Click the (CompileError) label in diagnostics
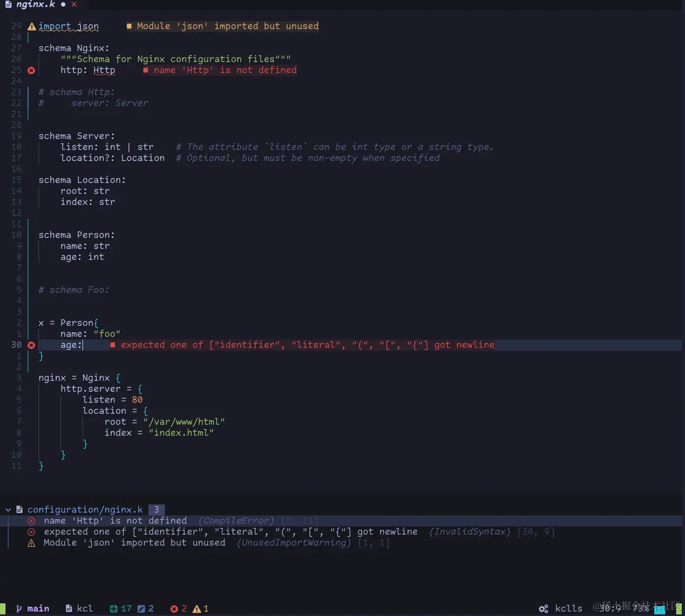Image resolution: width=685 pixels, height=616 pixels. (236, 521)
